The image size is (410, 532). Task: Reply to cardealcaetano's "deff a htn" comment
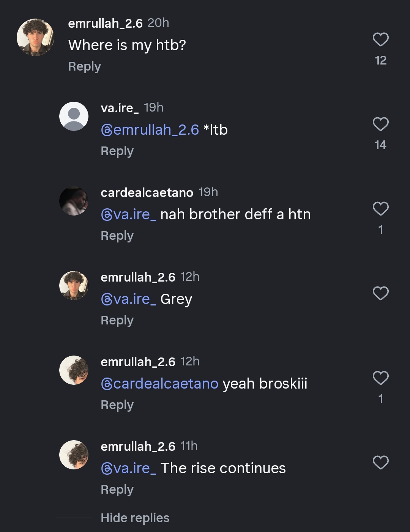point(117,236)
